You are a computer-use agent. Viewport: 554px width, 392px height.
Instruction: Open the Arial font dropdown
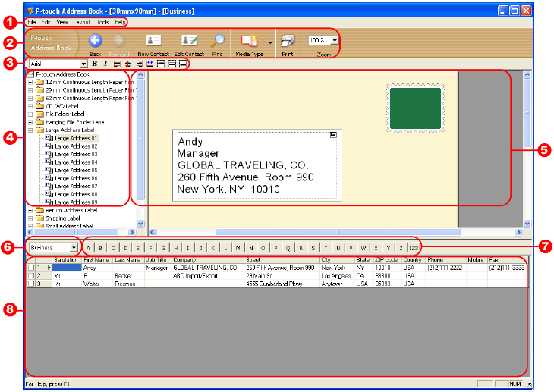click(83, 64)
